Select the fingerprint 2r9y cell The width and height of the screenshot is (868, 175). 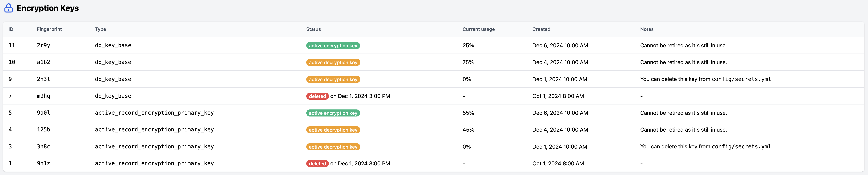pos(44,45)
